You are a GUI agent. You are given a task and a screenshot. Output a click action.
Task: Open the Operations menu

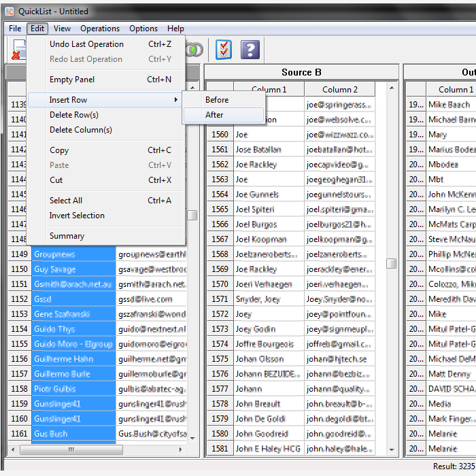pyautogui.click(x=100, y=29)
